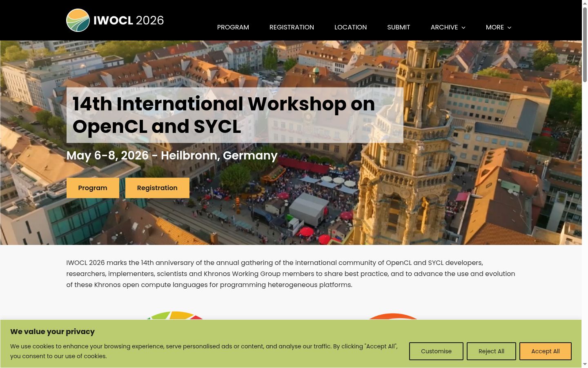This screenshot has height=368, width=588.
Task: Expand the Archive dropdown chevron
Action: pos(463,27)
